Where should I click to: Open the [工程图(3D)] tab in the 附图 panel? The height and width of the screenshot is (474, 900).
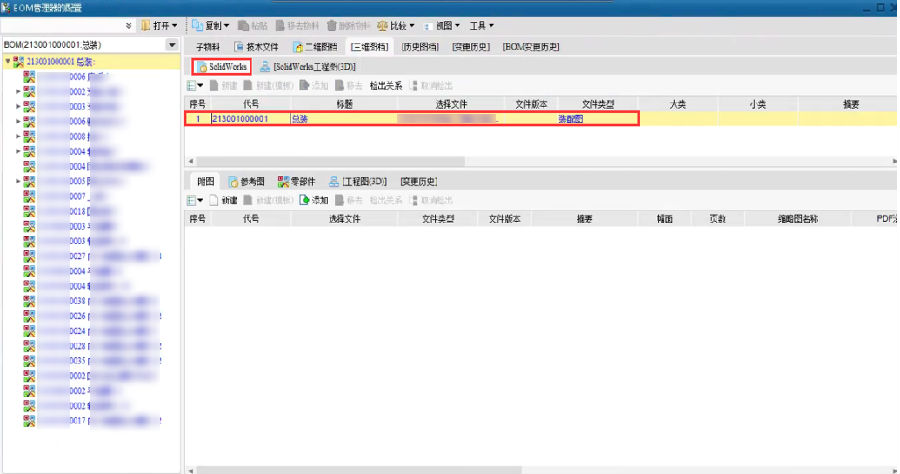[358, 181]
